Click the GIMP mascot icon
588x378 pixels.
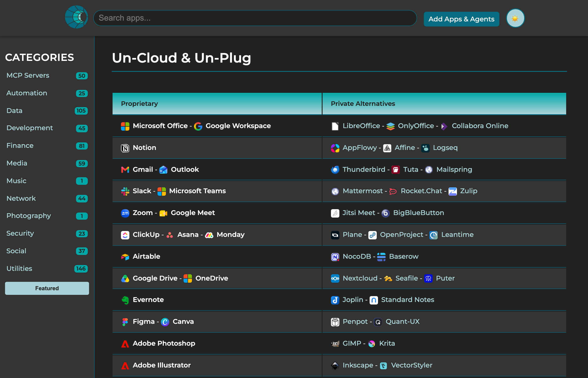tap(335, 344)
